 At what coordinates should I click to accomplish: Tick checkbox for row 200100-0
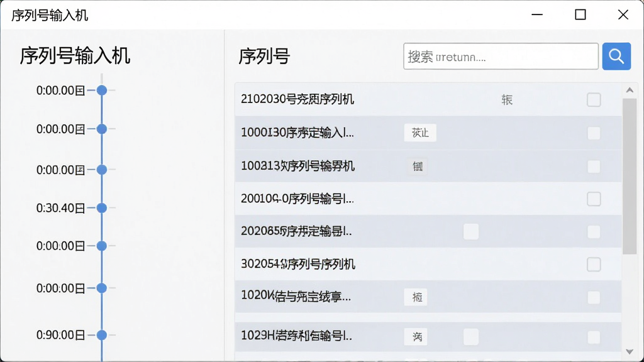pos(594,199)
